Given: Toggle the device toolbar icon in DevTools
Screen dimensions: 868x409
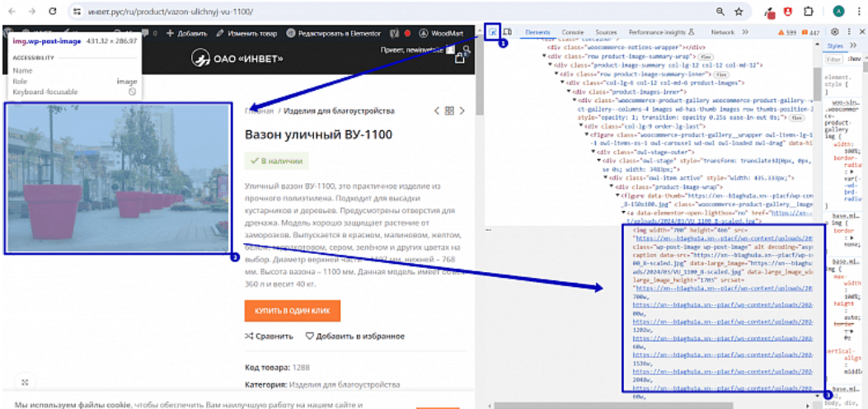Looking at the screenshot, I should point(507,32).
